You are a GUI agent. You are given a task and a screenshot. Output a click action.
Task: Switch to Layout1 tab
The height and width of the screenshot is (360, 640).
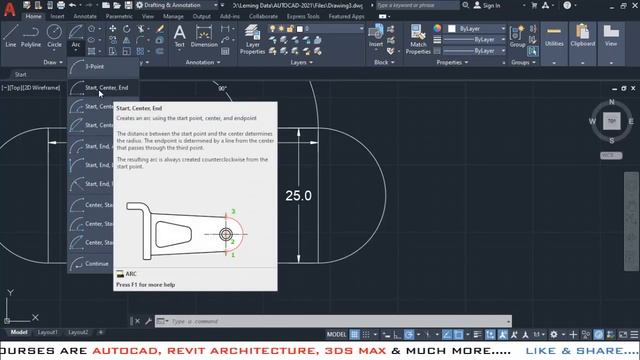[48, 332]
